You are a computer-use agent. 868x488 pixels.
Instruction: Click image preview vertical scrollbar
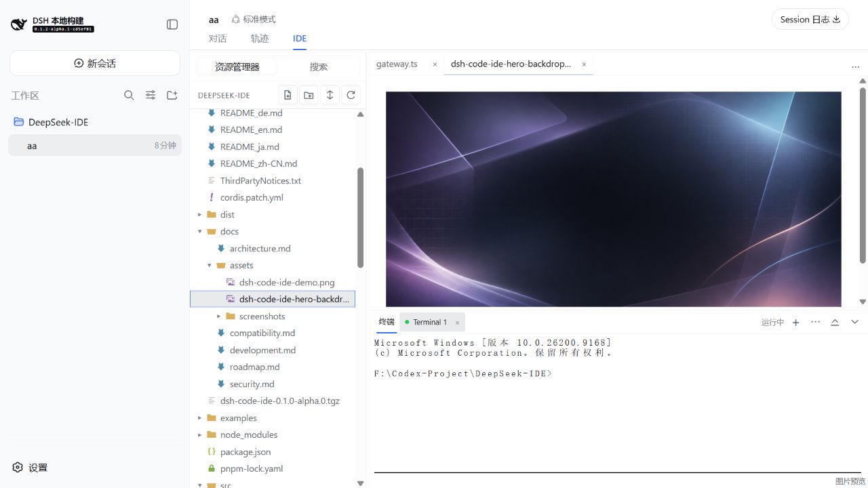(863, 175)
